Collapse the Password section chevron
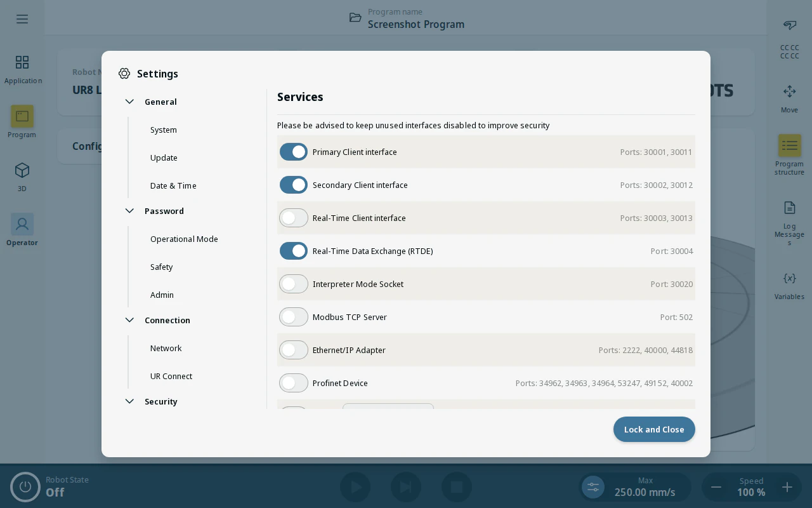 coord(129,211)
